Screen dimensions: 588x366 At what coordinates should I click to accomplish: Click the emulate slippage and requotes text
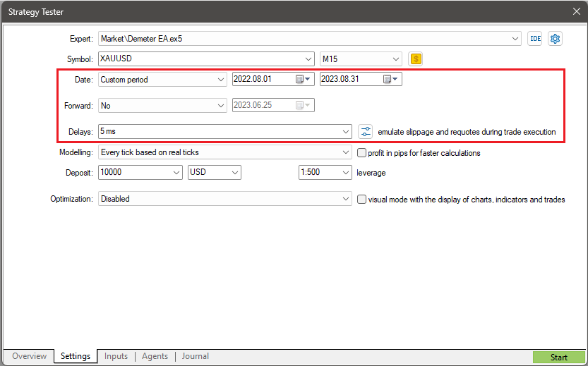pyautogui.click(x=467, y=132)
